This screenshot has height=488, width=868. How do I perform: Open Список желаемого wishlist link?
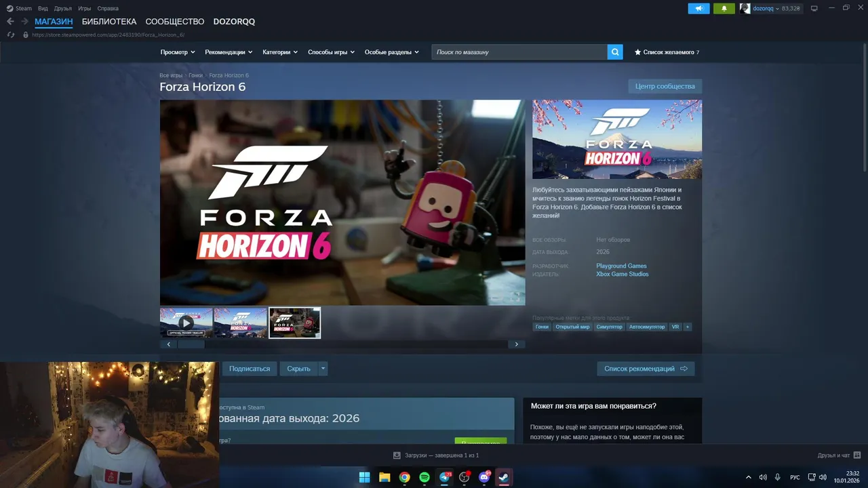click(667, 52)
